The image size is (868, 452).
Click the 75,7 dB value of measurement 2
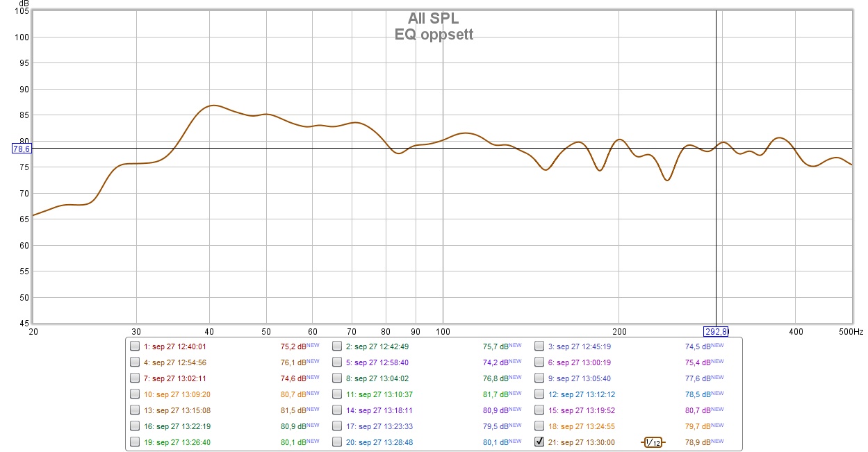(x=495, y=346)
